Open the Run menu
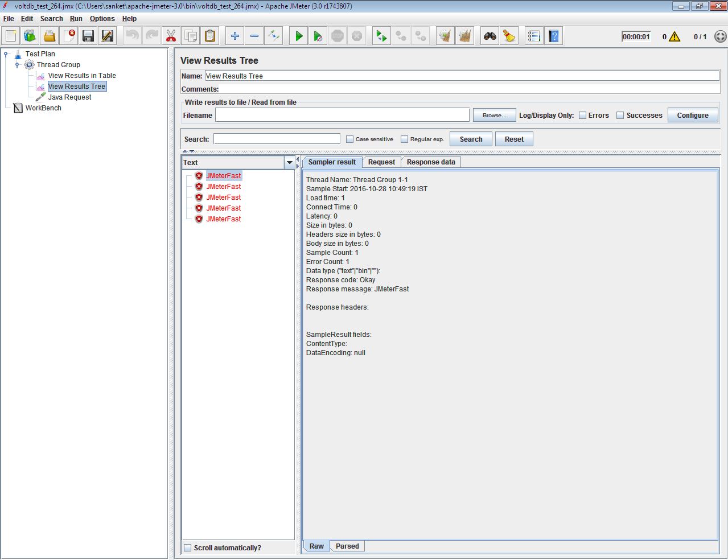728x560 pixels. [x=76, y=19]
